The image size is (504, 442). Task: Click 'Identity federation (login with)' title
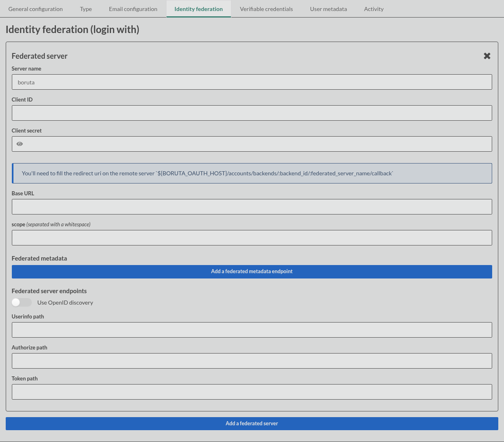72,30
